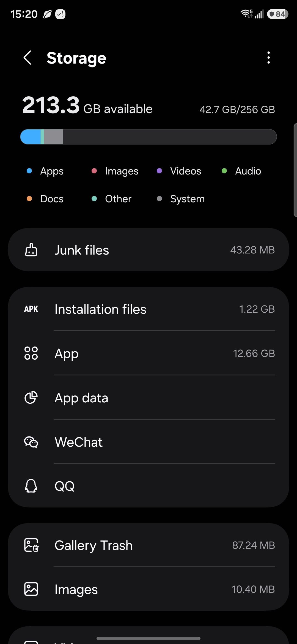Tap the battery indicator in status bar
Image resolution: width=297 pixels, height=644 pixels.
277,14
